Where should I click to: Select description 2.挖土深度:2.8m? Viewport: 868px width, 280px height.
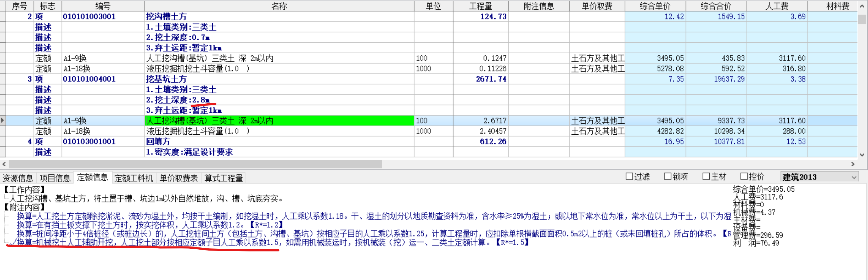[177, 100]
